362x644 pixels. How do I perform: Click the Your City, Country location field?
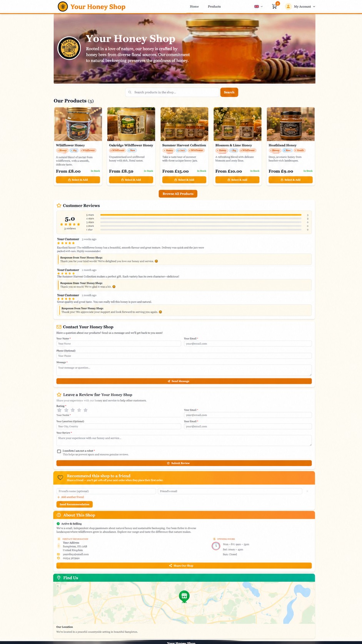[x=119, y=426]
